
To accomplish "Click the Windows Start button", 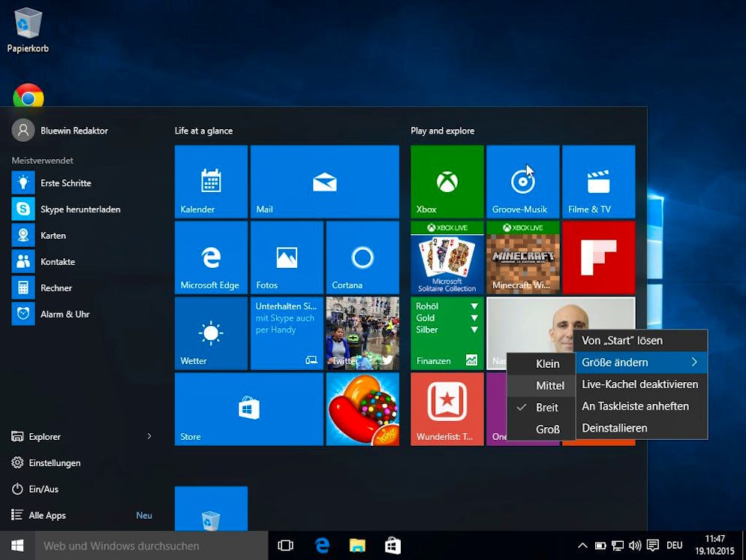I will 17,546.
